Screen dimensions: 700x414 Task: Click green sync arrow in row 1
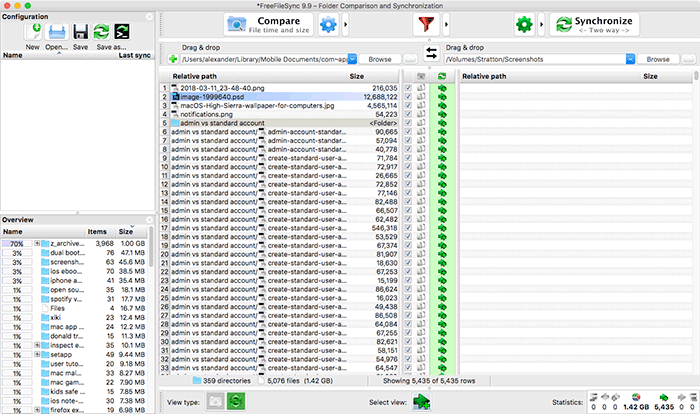tap(442, 88)
